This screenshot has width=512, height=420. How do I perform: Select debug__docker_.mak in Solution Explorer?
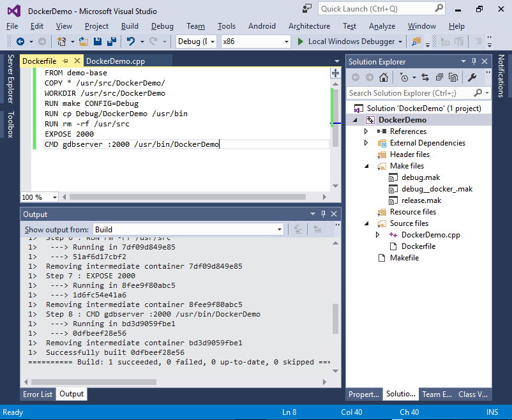pyautogui.click(x=437, y=189)
